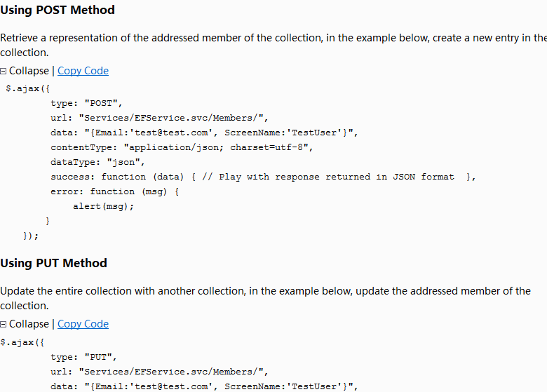Click the "Using PUT Method" heading
547x392 pixels.
53,263
